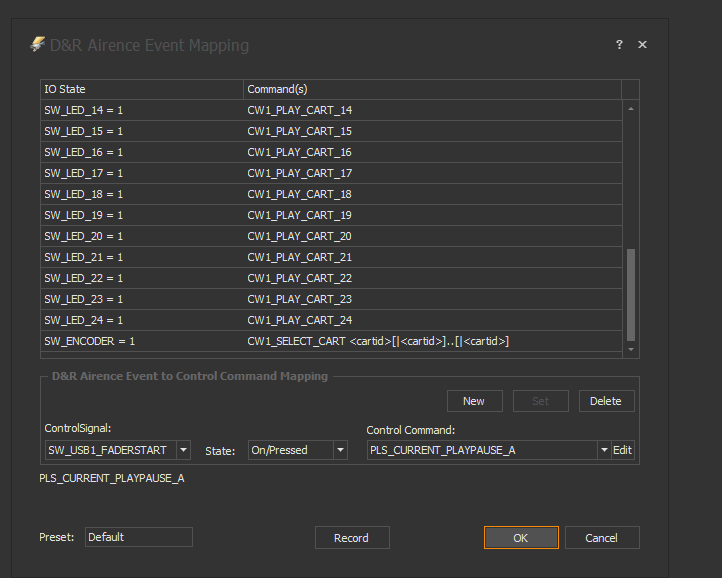Select the SW_ENCODER = 1 row

141,341
